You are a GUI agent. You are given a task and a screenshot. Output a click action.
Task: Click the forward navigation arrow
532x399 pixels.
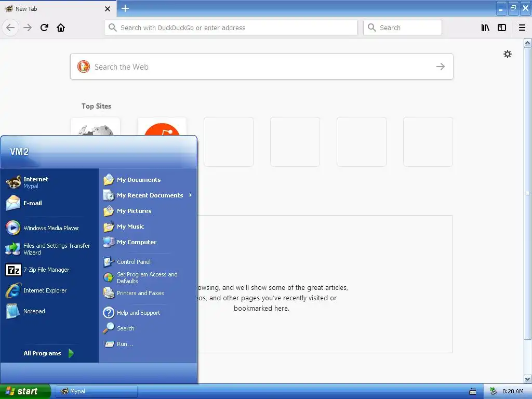(28, 28)
